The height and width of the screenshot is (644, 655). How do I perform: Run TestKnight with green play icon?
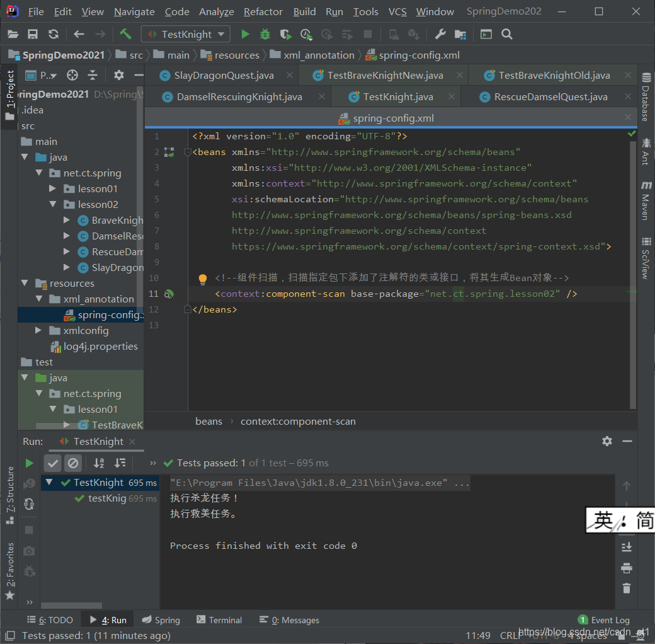coord(245,34)
